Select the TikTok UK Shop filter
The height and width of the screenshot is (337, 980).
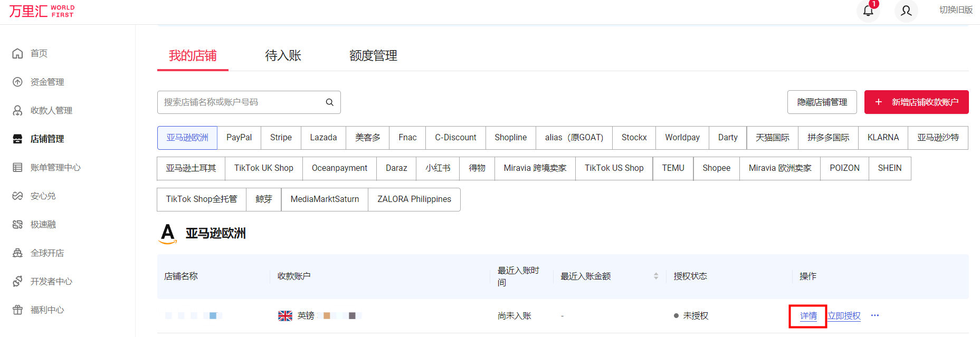click(x=263, y=168)
